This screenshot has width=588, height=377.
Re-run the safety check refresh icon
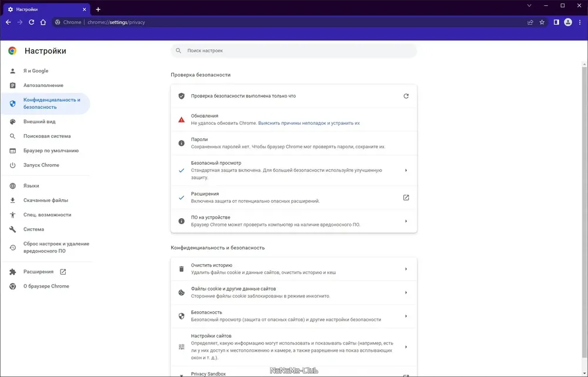(406, 96)
